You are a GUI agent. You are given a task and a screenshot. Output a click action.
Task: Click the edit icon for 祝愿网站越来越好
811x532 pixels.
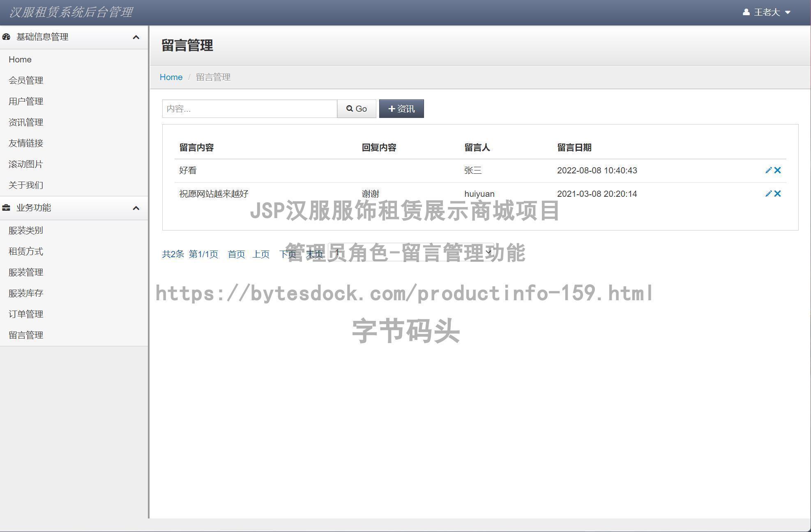pos(768,193)
